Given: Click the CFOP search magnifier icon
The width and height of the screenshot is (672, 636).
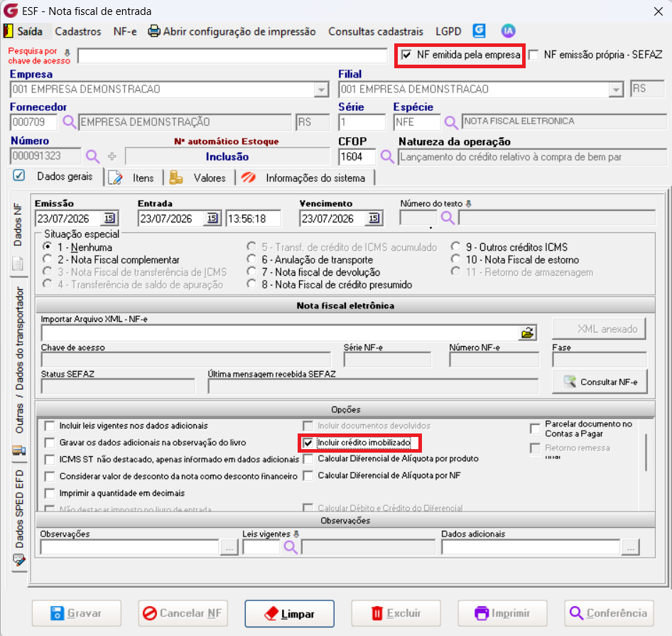Looking at the screenshot, I should 387,156.
